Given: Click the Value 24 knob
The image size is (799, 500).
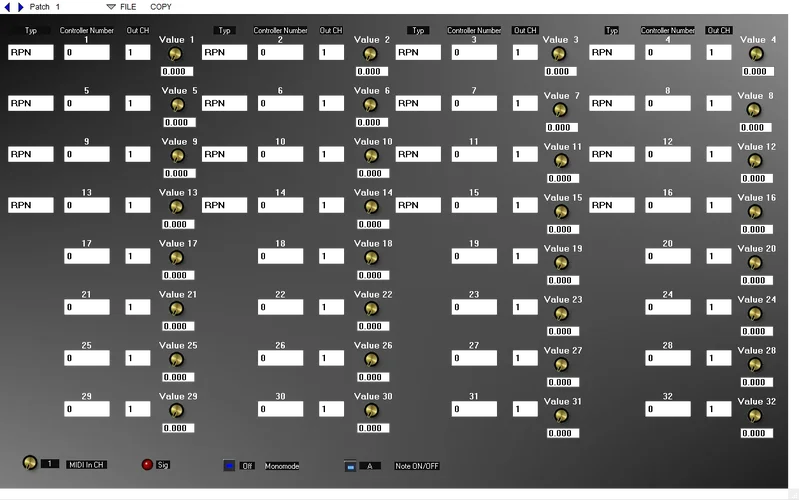Looking at the screenshot, I should [755, 313].
